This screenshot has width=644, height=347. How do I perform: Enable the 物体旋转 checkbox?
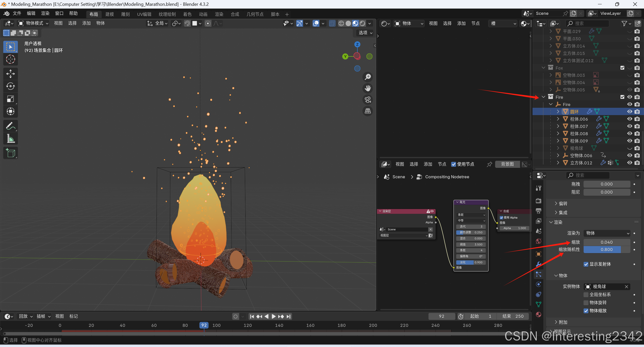pyautogui.click(x=586, y=303)
